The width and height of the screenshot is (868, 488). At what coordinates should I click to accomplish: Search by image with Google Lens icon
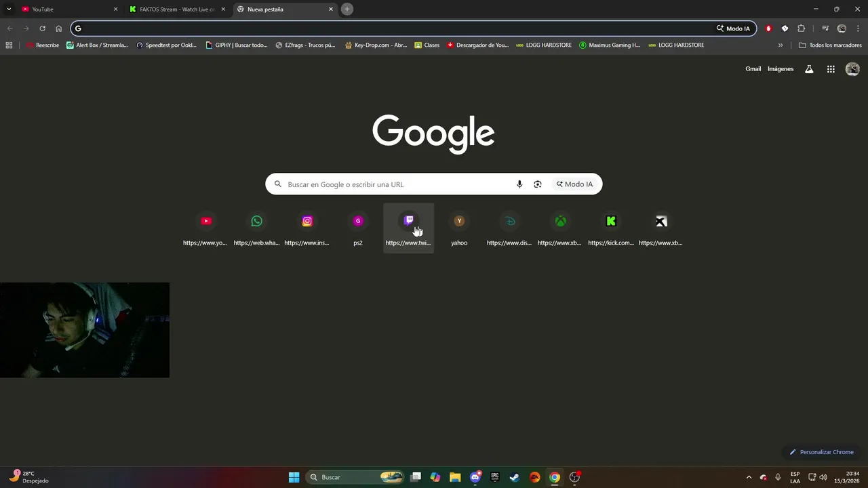tap(538, 184)
